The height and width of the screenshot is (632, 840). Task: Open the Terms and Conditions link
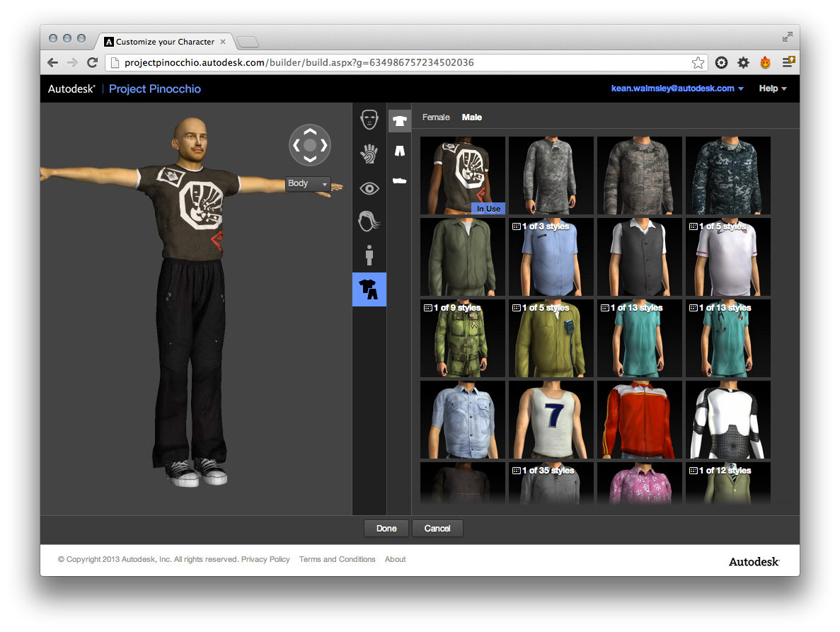(x=337, y=559)
